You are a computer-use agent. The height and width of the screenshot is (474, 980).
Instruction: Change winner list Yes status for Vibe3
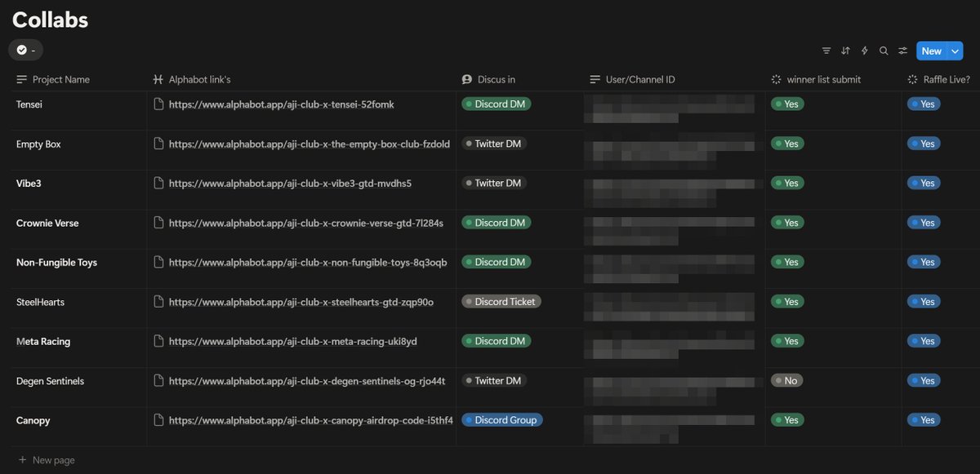(787, 183)
